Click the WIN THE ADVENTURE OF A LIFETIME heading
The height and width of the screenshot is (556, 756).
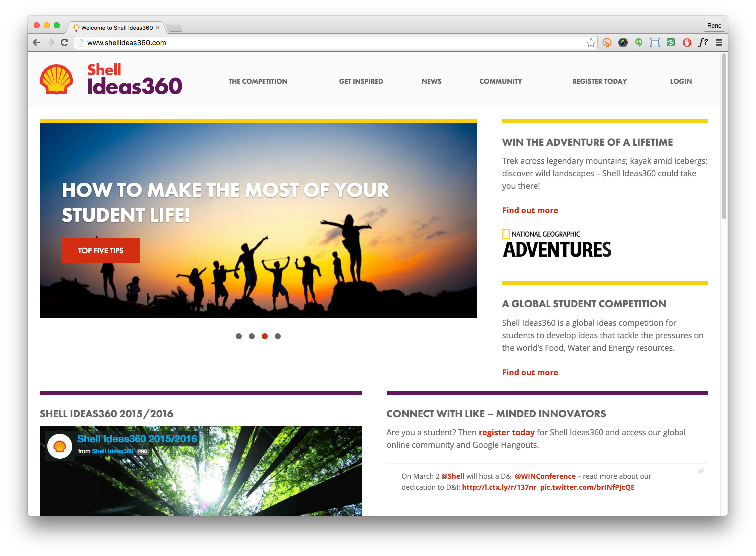pos(587,142)
